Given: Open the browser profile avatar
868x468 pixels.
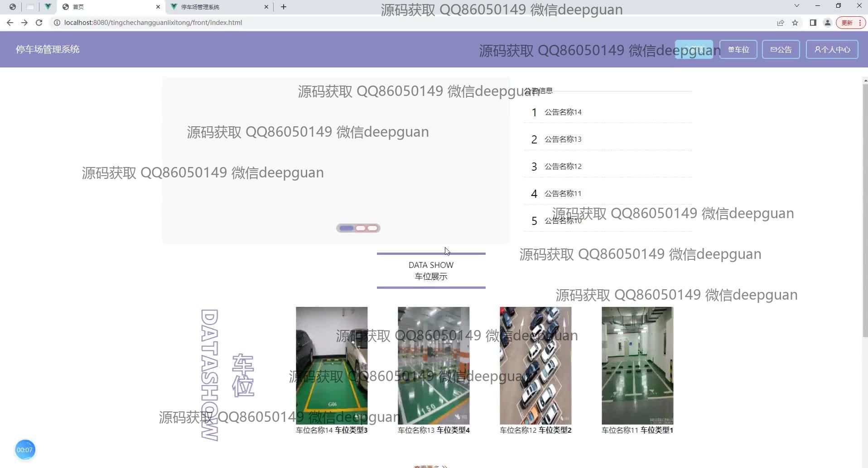Looking at the screenshot, I should [x=828, y=23].
